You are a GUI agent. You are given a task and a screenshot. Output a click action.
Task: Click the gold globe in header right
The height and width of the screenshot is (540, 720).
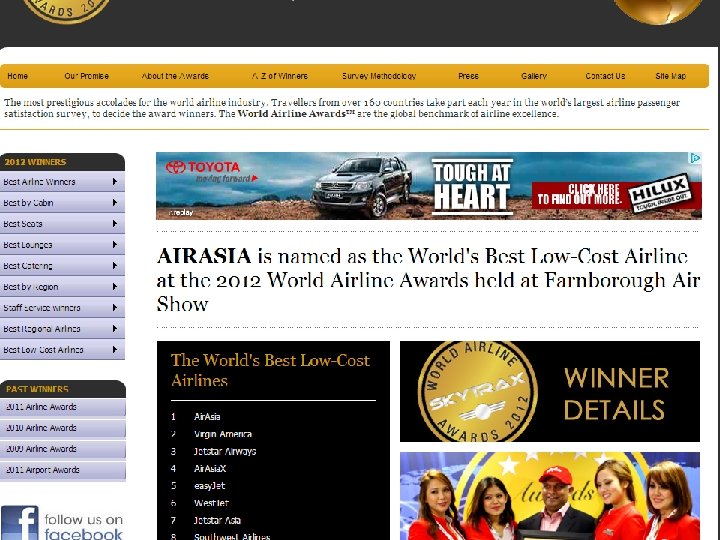pos(658,11)
